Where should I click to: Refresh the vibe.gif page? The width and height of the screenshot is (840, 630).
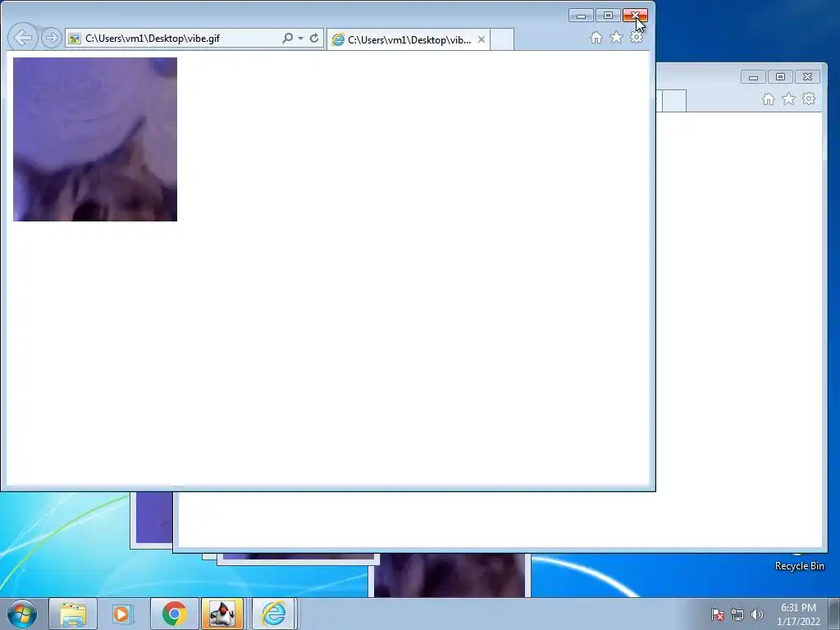tap(314, 38)
